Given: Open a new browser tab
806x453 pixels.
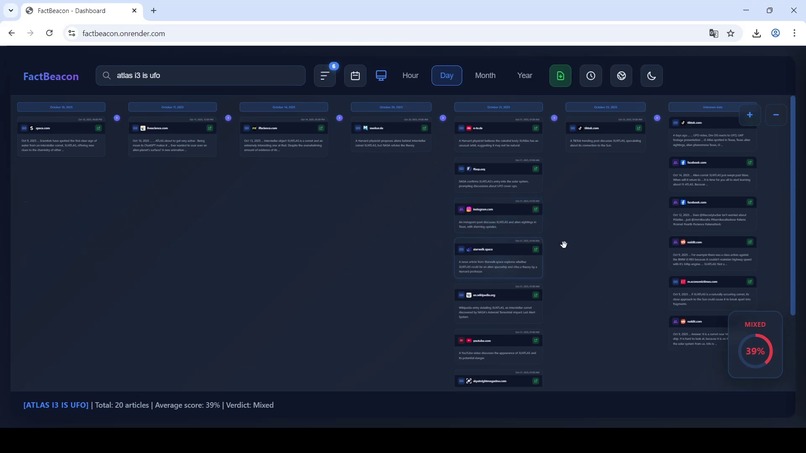Looking at the screenshot, I should 153,10.
